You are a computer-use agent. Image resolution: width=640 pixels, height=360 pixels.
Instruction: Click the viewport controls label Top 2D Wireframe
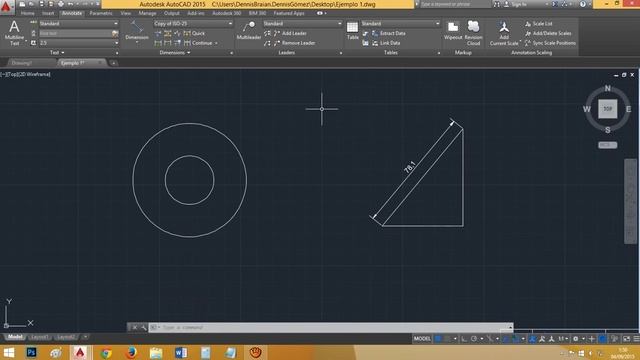tap(26, 74)
